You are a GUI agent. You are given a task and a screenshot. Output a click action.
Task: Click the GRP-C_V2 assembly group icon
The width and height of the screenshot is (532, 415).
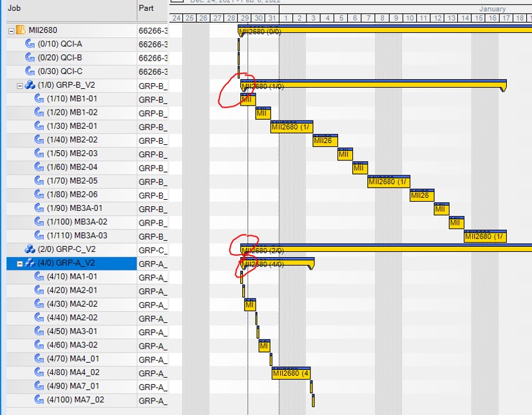point(30,249)
